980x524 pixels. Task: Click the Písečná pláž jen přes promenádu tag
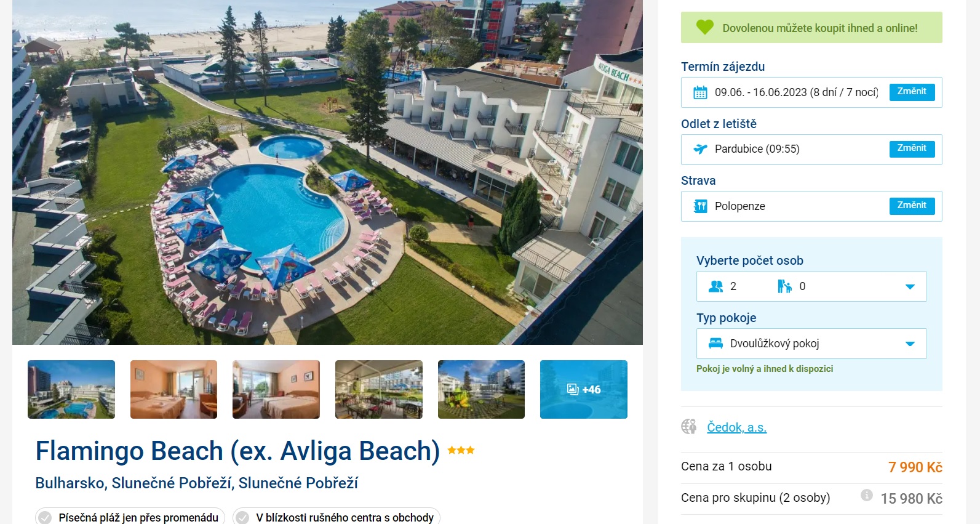tap(130, 517)
